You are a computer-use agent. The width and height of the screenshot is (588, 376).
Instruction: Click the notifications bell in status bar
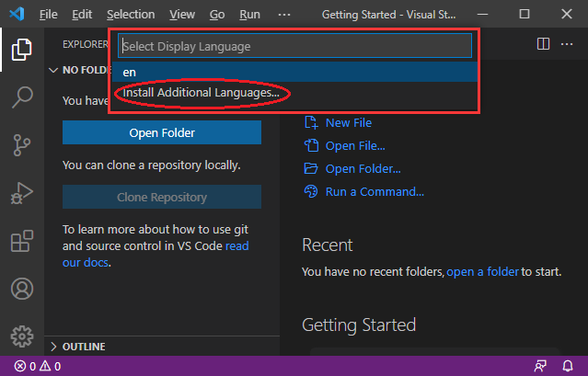tap(570, 366)
